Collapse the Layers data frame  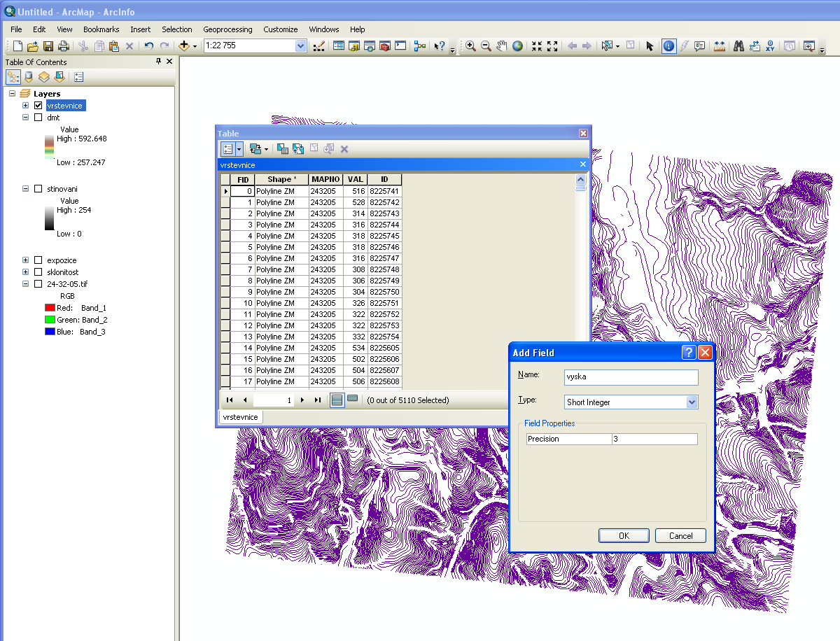coord(13,94)
